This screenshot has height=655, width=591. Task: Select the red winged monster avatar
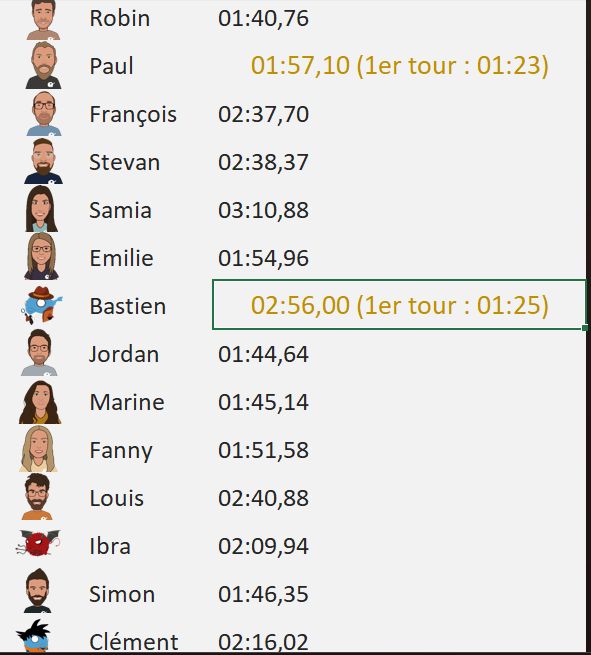tap(38, 543)
